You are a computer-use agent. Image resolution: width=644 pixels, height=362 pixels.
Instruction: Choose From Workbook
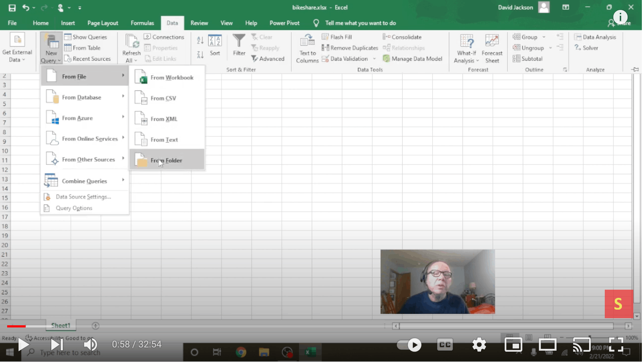click(167, 77)
